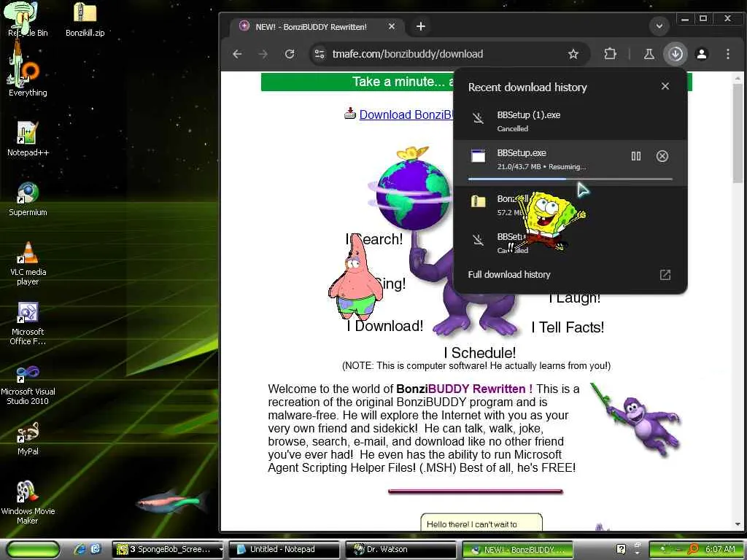Image resolution: width=747 pixels, height=560 pixels.
Task: Click the 'I Tell Facts!' text
Action: click(568, 327)
